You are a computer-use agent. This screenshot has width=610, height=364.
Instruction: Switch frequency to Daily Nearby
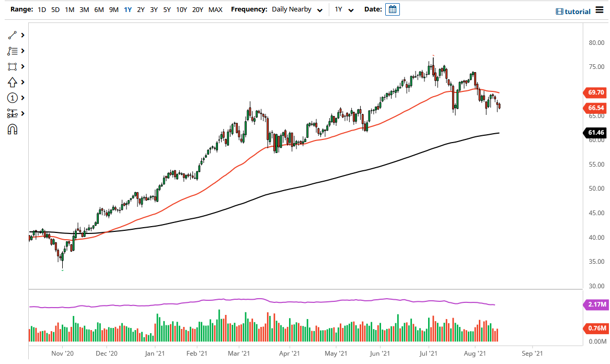pyautogui.click(x=291, y=9)
